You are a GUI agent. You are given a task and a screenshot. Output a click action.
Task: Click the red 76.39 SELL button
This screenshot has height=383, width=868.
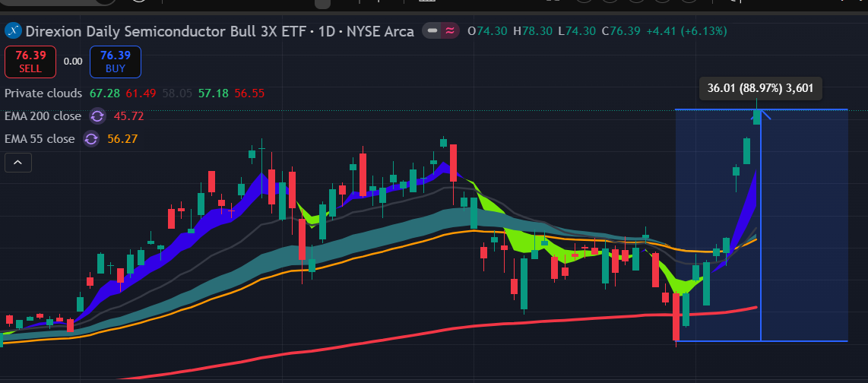click(x=30, y=62)
